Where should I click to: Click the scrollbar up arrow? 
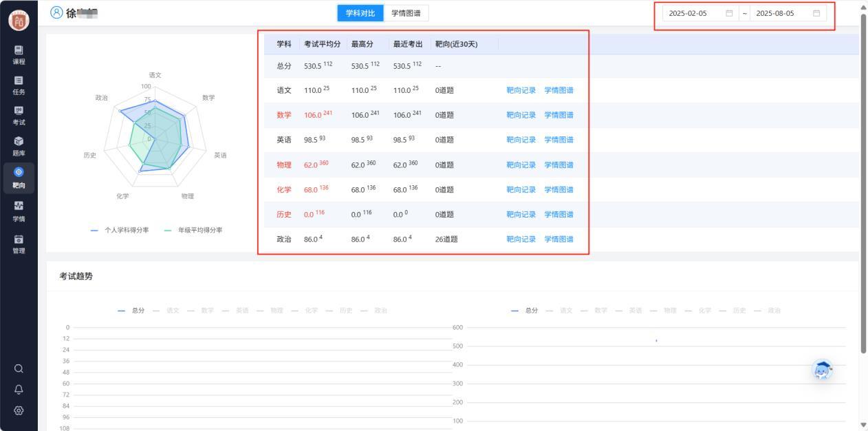(864, 6)
